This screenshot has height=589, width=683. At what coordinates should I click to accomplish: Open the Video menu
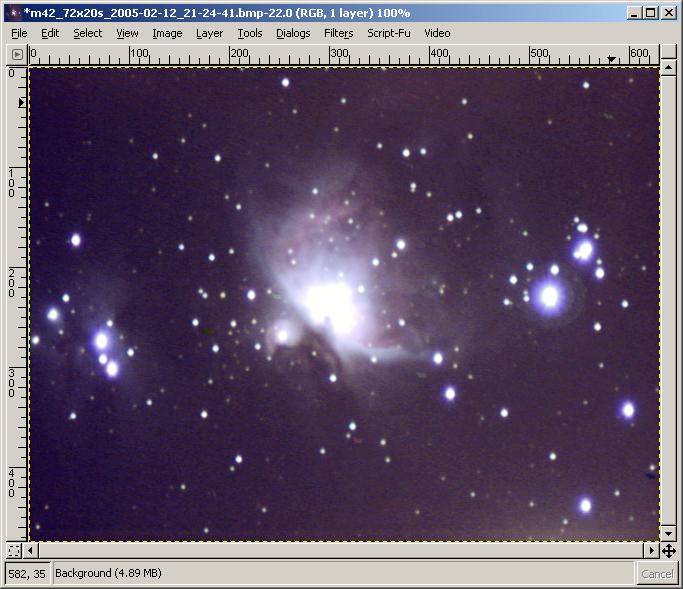(x=437, y=33)
